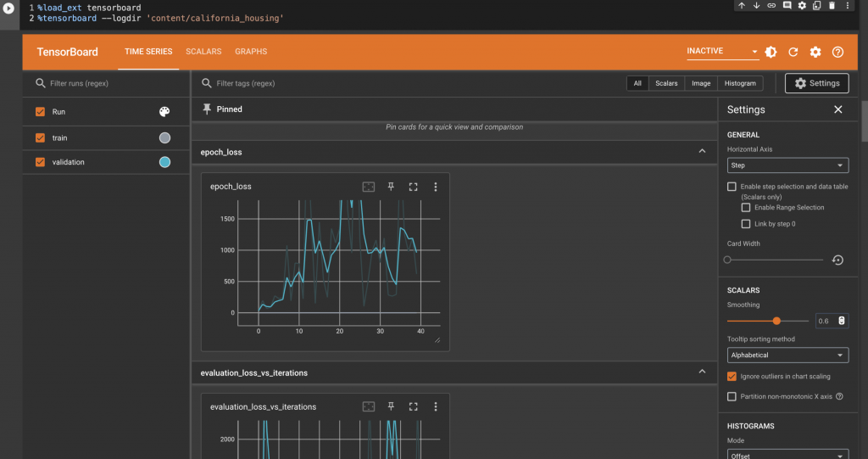
Task: Disable Ignore outliers in chart scaling
Action: tap(732, 377)
